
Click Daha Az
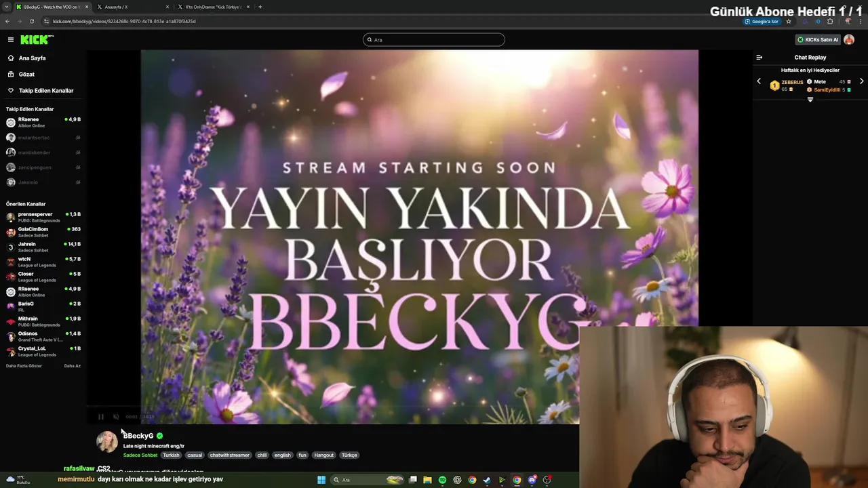73,366
